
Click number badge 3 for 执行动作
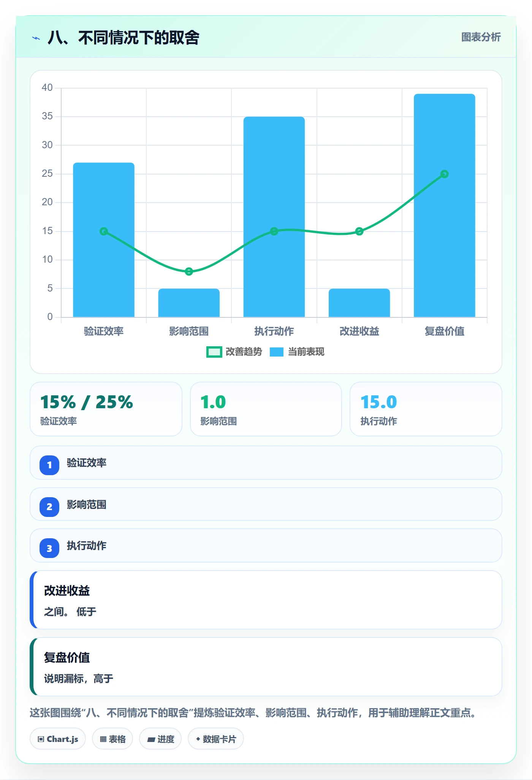[x=49, y=549]
